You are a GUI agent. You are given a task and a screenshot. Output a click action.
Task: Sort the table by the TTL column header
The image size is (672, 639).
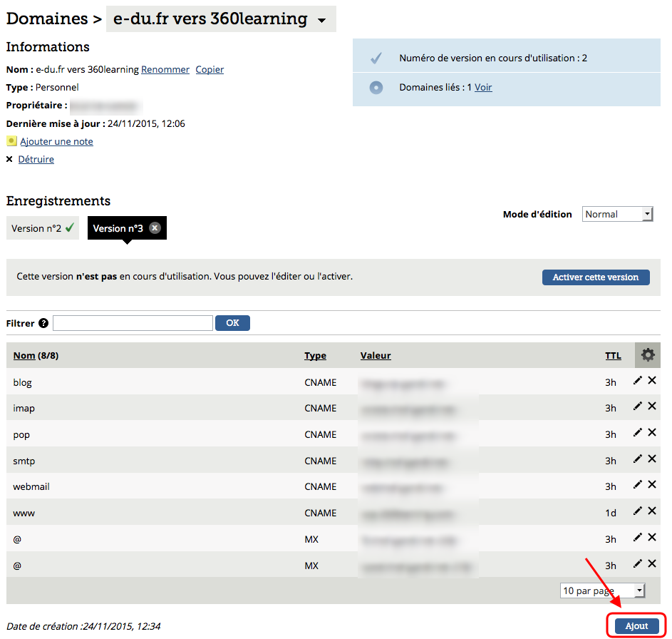click(613, 355)
